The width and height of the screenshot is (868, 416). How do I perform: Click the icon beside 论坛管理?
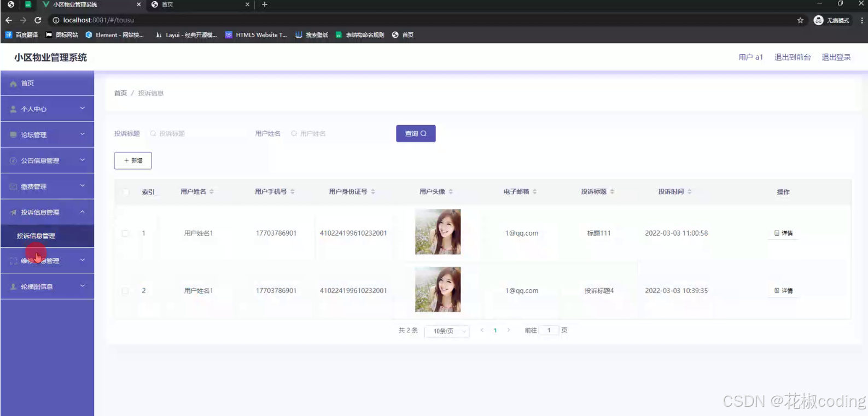pos(13,135)
